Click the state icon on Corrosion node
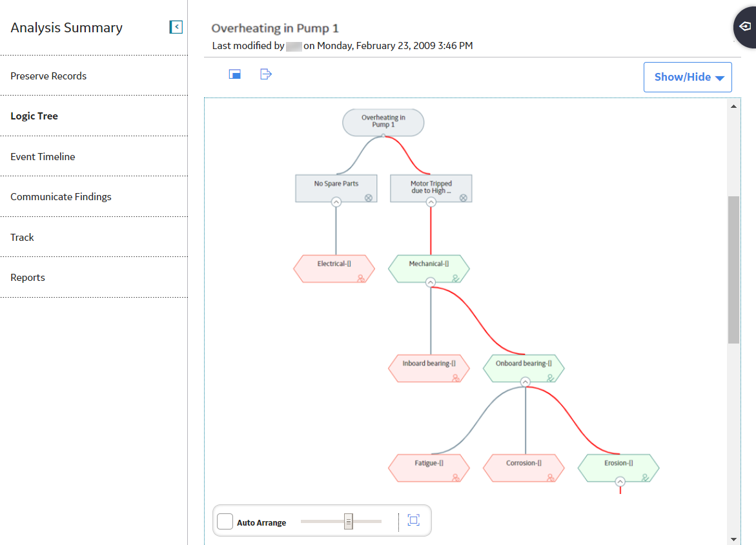756x545 pixels. (x=551, y=477)
